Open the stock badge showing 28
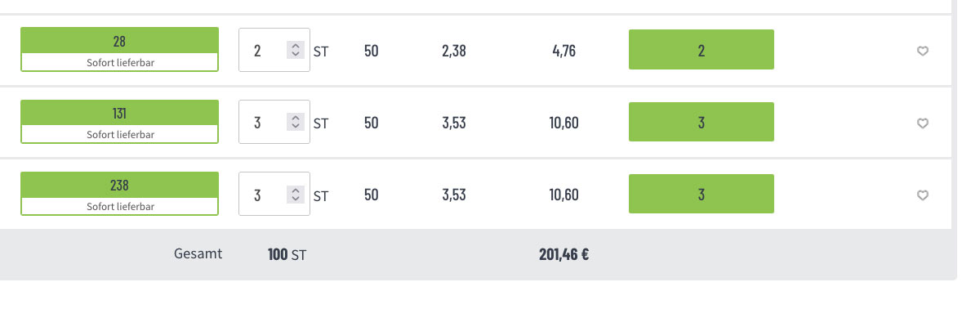980x327 pixels. (119, 49)
